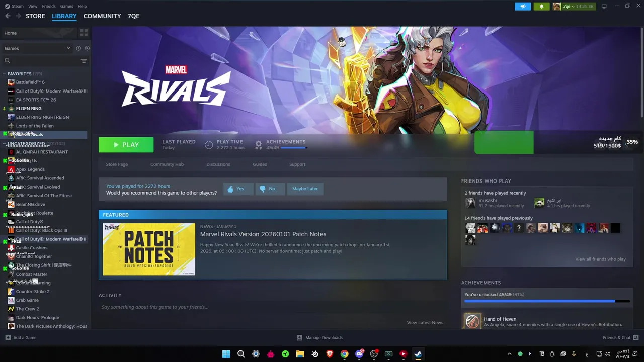This screenshot has height=362, width=644.
Task: Open the Games filter dropdown
Action: 37,48
